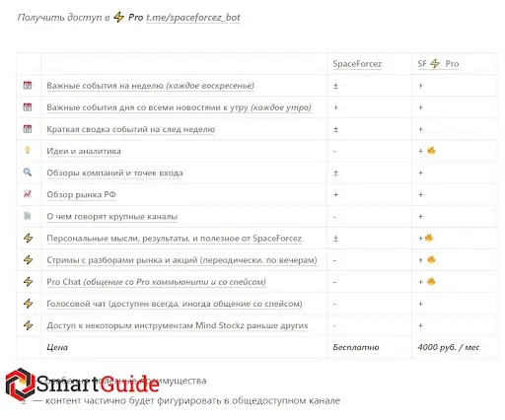
Task: Click calendar icon for daily morning events
Action: pos(28,107)
